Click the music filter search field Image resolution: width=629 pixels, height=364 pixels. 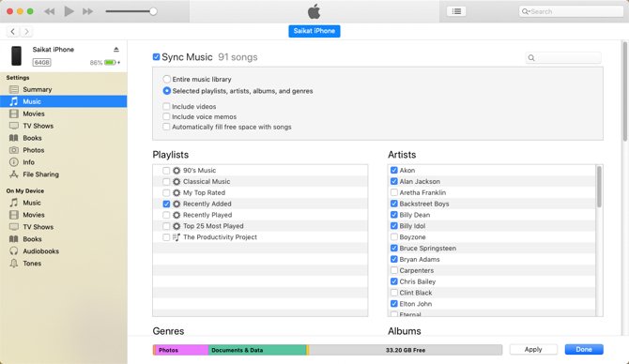[563, 58]
